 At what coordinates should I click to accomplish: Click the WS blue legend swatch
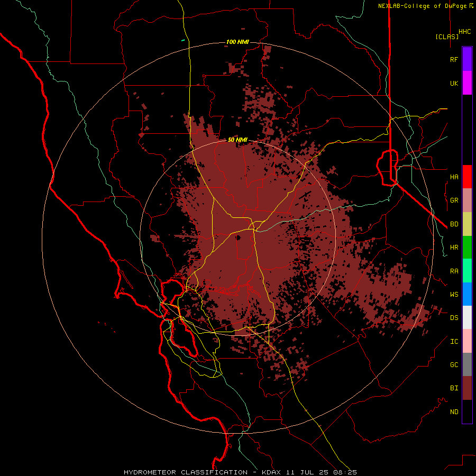[467, 294]
